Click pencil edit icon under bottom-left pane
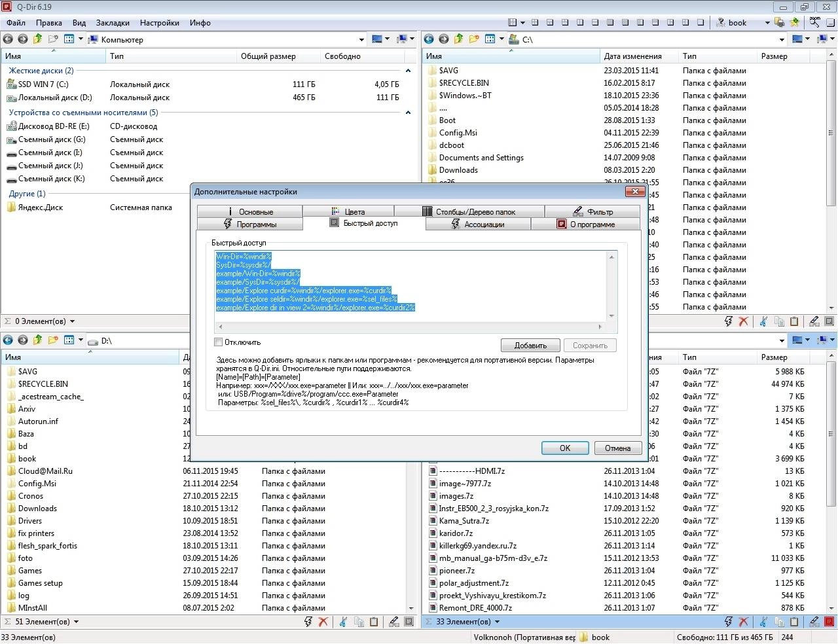Image resolution: width=838 pixels, height=644 pixels. coord(394,622)
